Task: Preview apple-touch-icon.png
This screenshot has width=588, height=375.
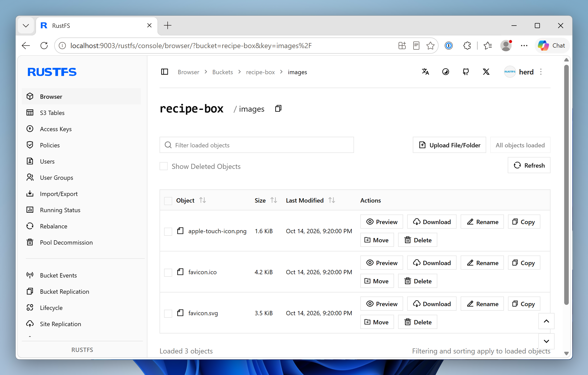Action: pyautogui.click(x=382, y=222)
